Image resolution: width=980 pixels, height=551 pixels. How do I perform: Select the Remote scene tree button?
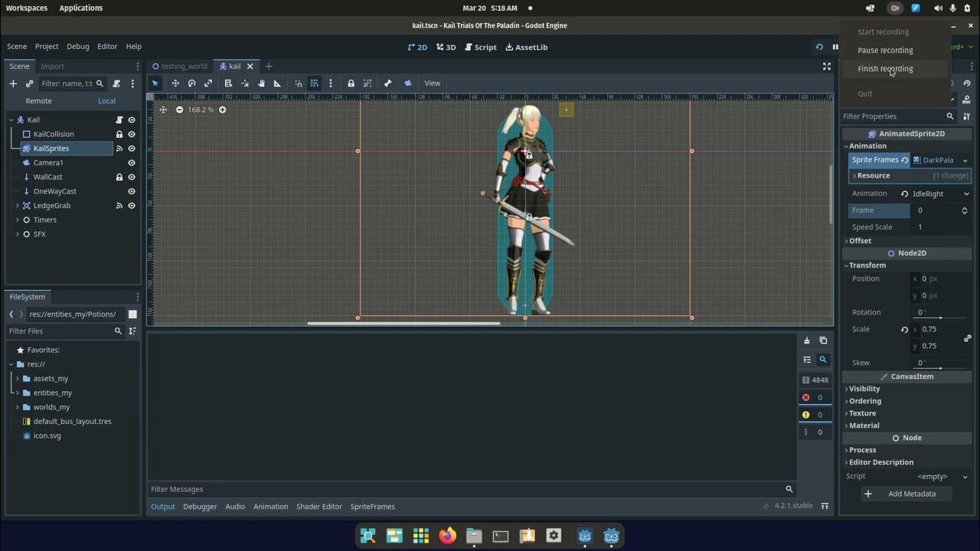pos(38,101)
